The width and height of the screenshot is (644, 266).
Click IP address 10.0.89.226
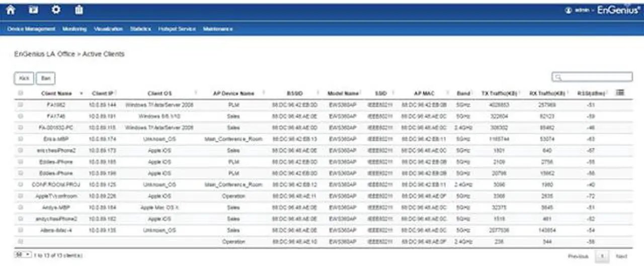(104, 196)
